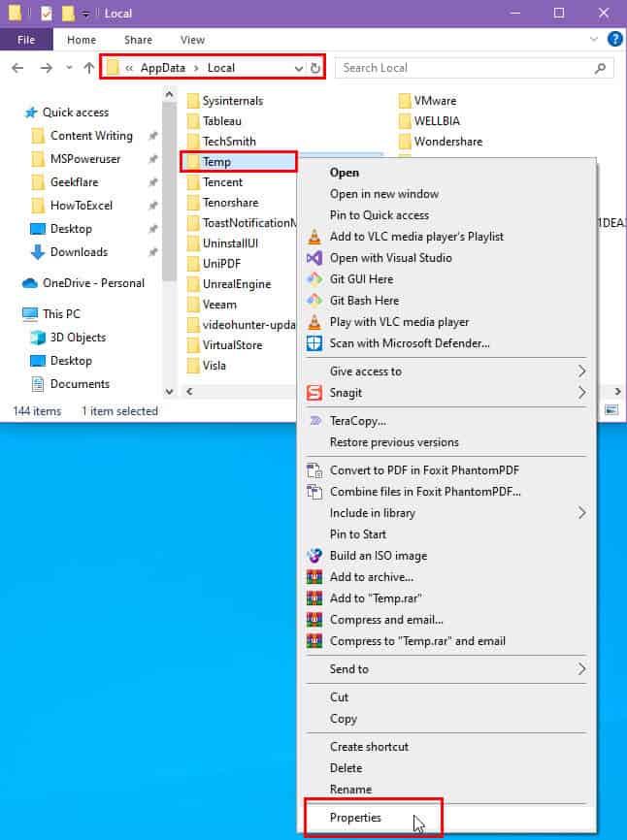Click the Foxit Combine files icon
The width and height of the screenshot is (627, 840).
tap(314, 492)
